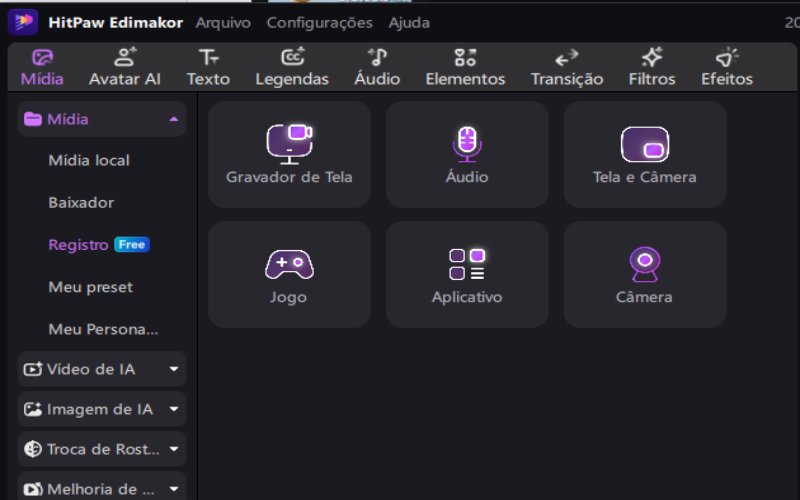Collapse the Mídia sidebar section
Viewport: 800px width, 500px height.
(x=102, y=119)
